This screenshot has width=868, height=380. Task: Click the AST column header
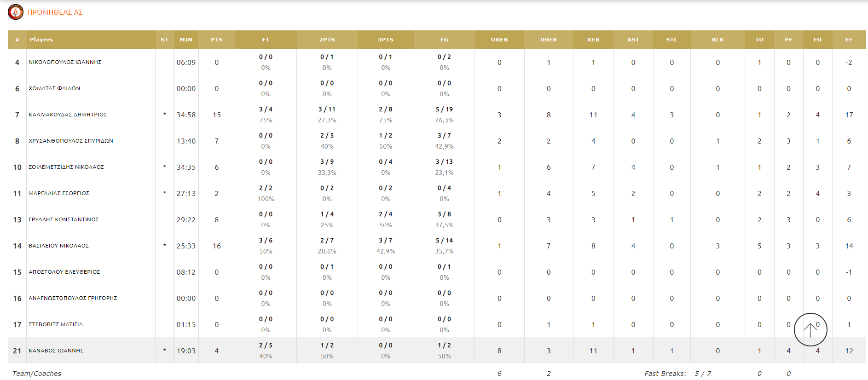pyautogui.click(x=633, y=40)
